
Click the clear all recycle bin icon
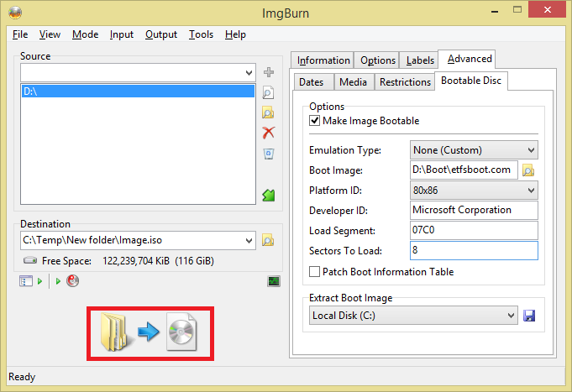[x=269, y=154]
